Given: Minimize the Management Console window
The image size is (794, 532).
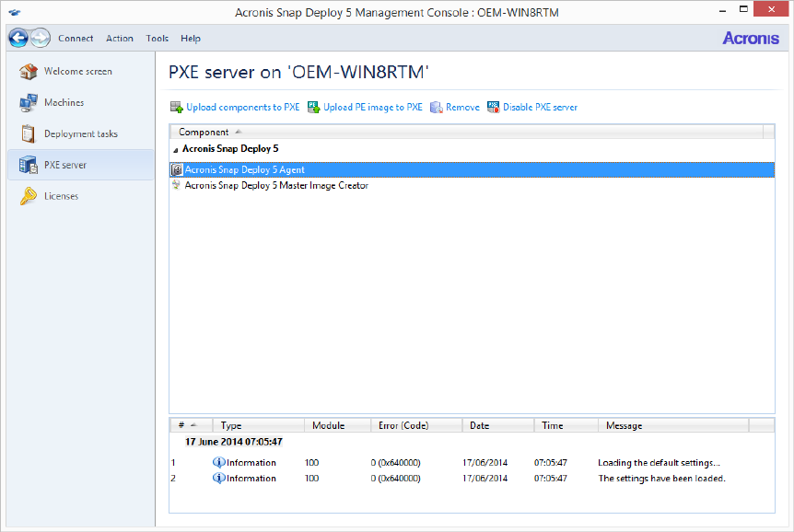Looking at the screenshot, I should click(722, 9).
